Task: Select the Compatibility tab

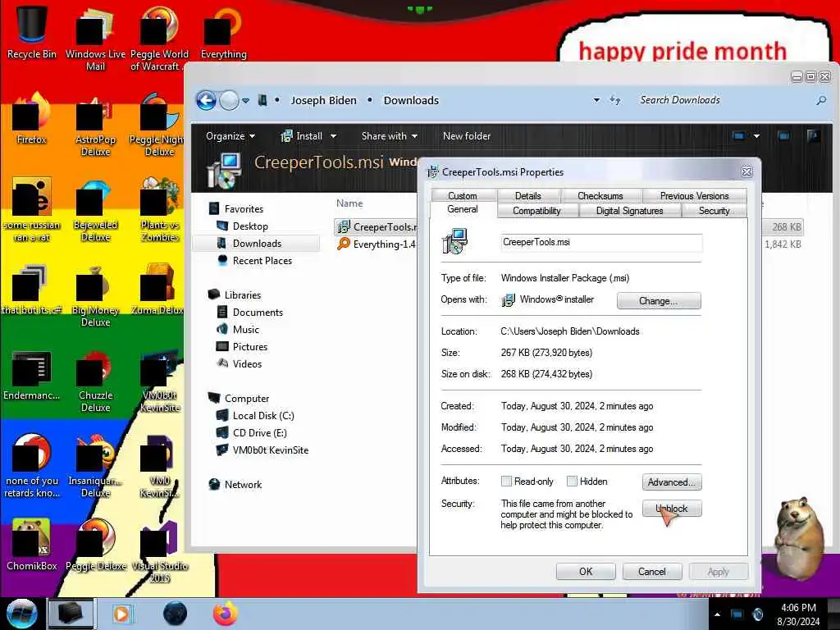Action: tap(536, 211)
